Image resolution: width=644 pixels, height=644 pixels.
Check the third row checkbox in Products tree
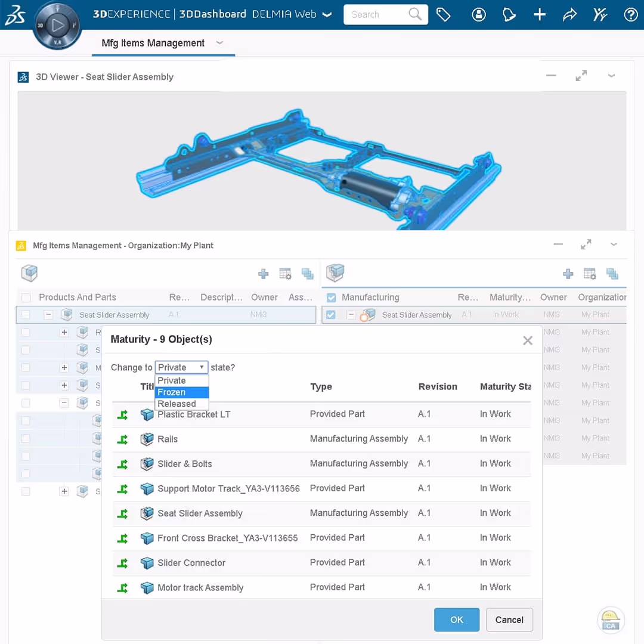coord(26,350)
